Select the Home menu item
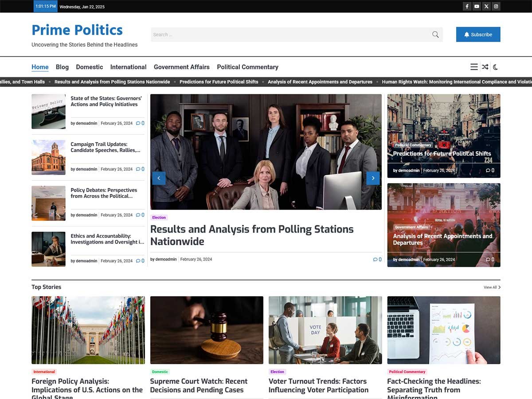532x399 pixels. coord(40,67)
